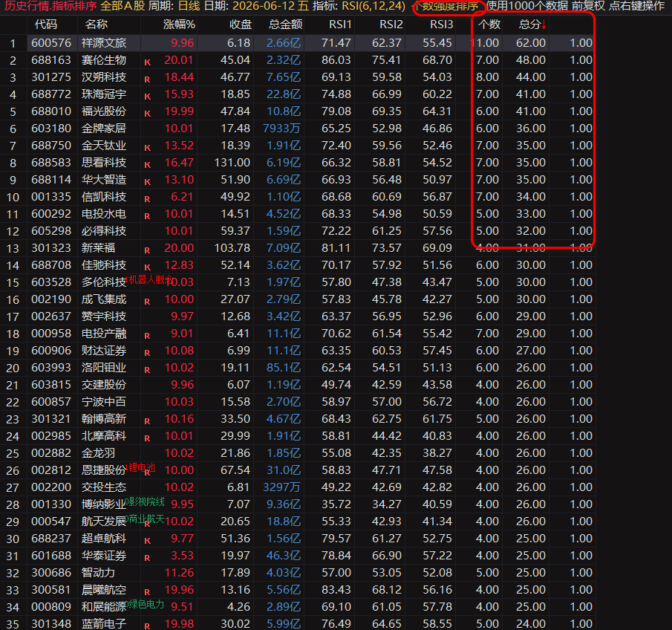Image resolution: width=672 pixels, height=630 pixels.
Task: Click the R marker on 新莱福 row
Action: (x=147, y=250)
